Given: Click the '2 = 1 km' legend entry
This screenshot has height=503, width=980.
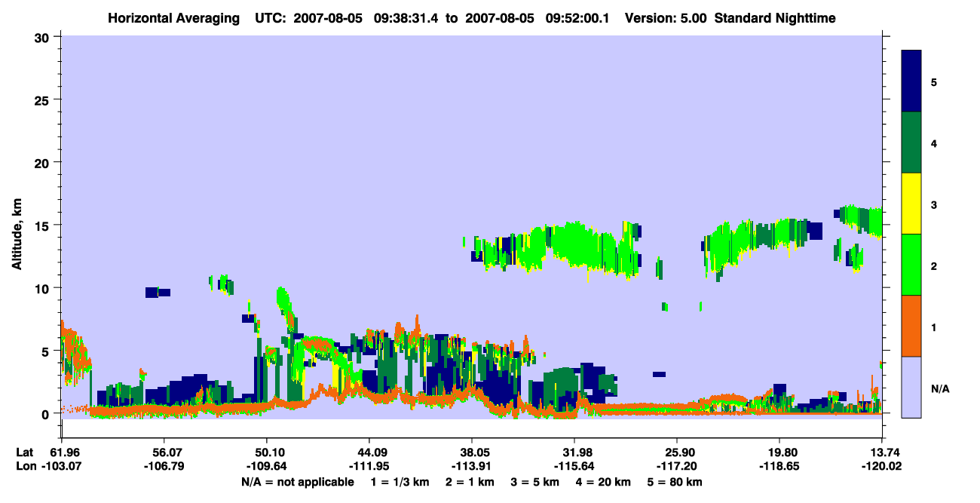Looking at the screenshot, I should click(470, 482).
